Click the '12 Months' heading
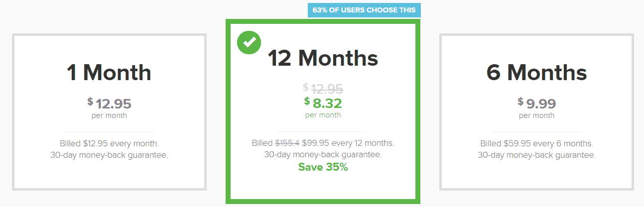The width and height of the screenshot is (644, 207). (x=323, y=58)
